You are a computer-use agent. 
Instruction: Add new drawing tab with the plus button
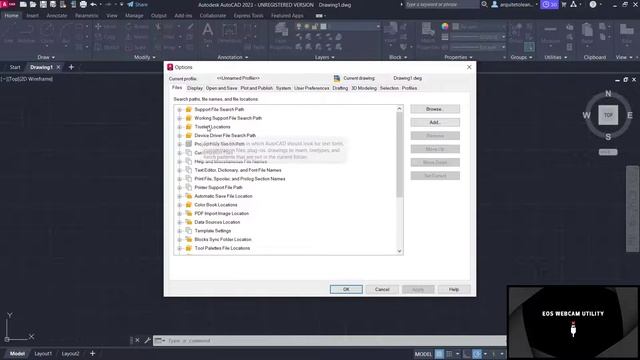click(x=71, y=67)
